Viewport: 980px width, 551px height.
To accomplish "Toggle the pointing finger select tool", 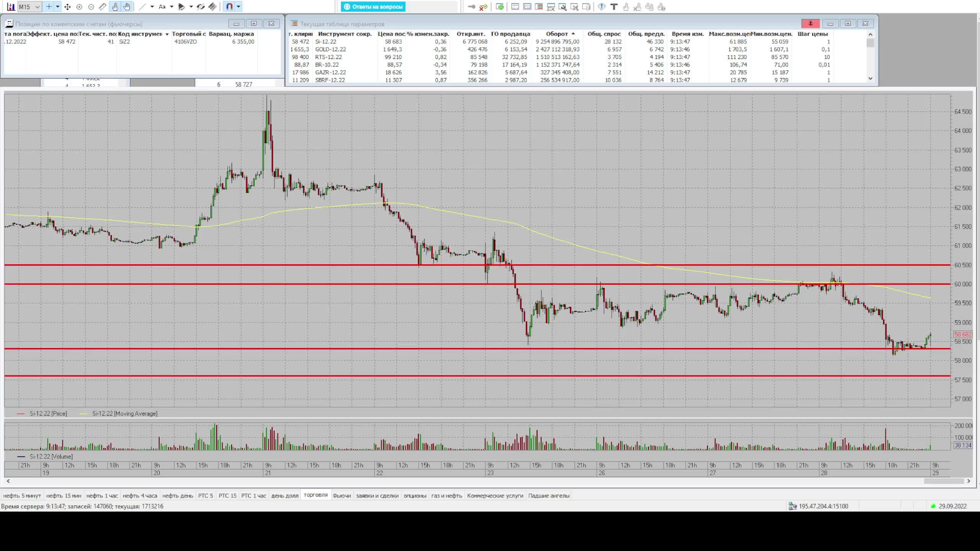I will click(115, 7).
